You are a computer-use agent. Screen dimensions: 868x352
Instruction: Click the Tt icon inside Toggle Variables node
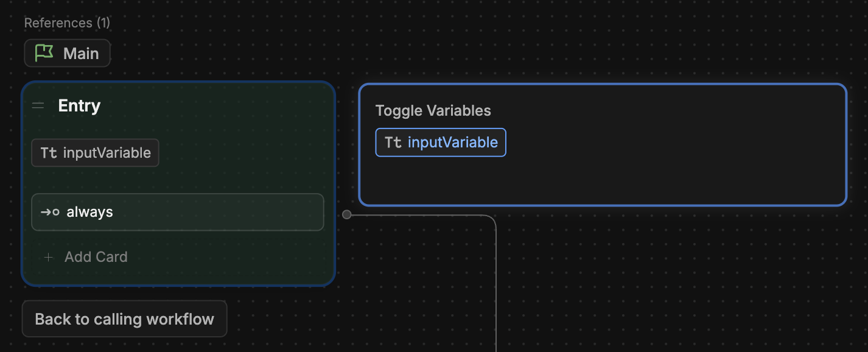(x=393, y=142)
